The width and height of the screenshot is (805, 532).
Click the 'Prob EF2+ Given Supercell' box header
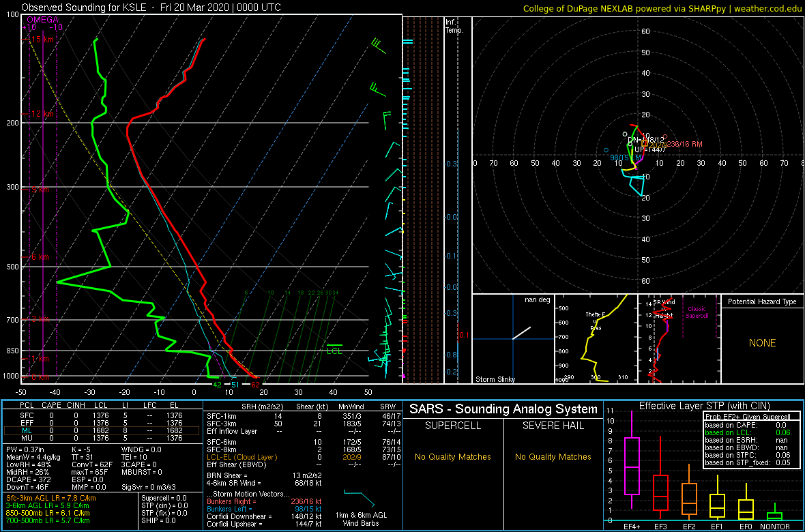(x=748, y=416)
